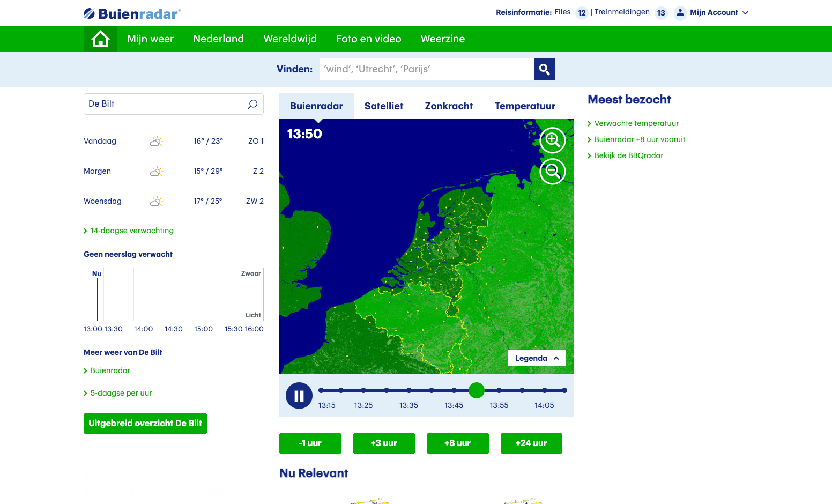Open the Buienradar link under Meer weer
The image size is (832, 504).
coord(110,370)
